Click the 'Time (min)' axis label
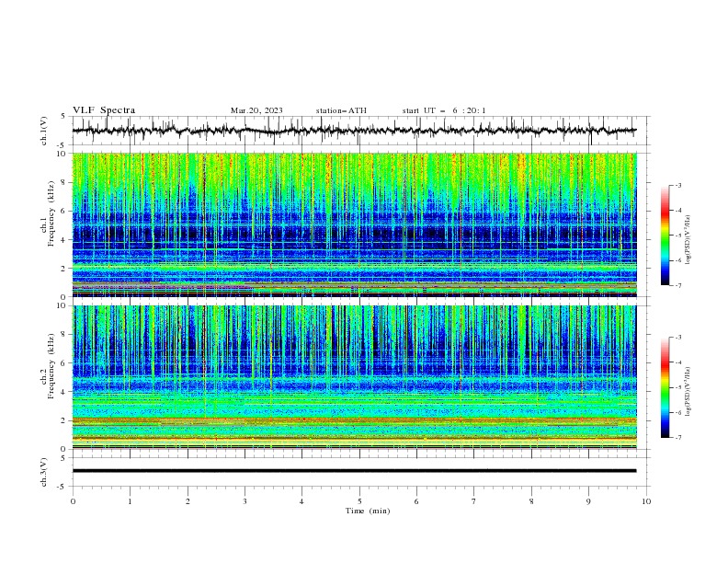728x563 pixels. (x=368, y=511)
